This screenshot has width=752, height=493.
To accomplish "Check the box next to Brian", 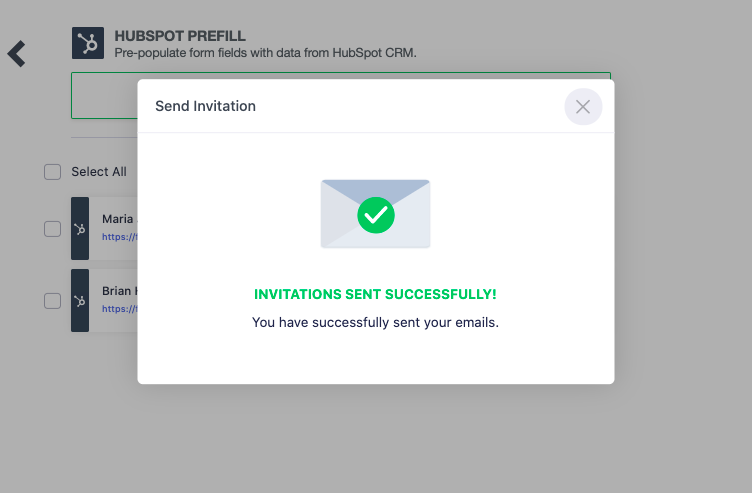I will tap(52, 300).
